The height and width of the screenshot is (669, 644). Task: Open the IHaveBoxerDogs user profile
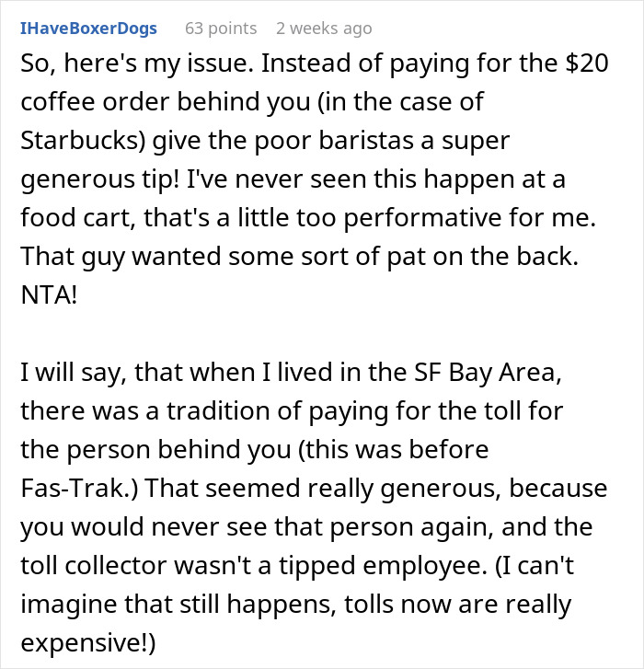point(88,29)
